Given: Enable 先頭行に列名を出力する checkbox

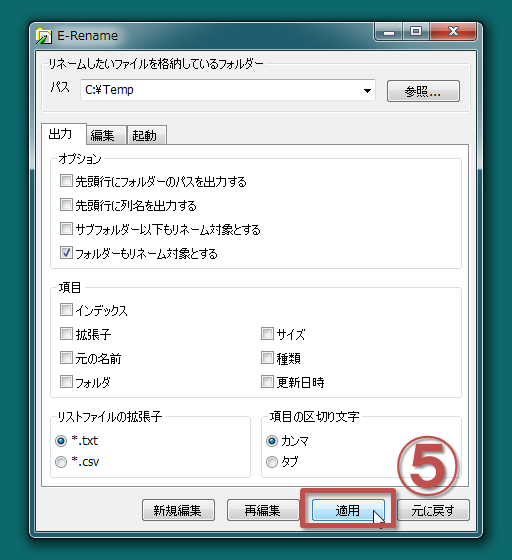Looking at the screenshot, I should (x=66, y=205).
